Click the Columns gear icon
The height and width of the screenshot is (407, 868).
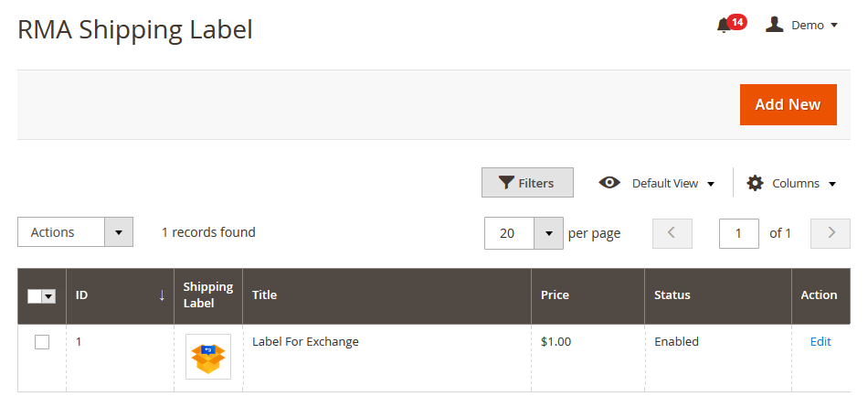click(x=755, y=183)
